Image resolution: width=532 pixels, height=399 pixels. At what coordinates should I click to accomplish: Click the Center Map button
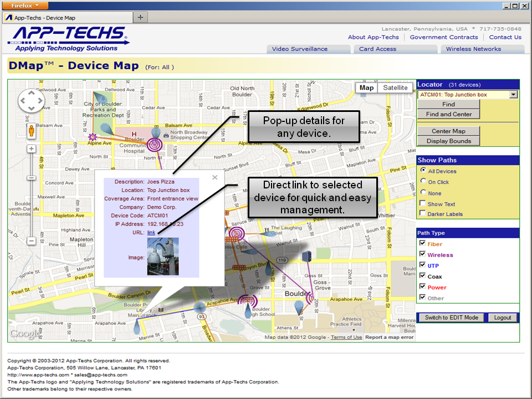coord(448,131)
